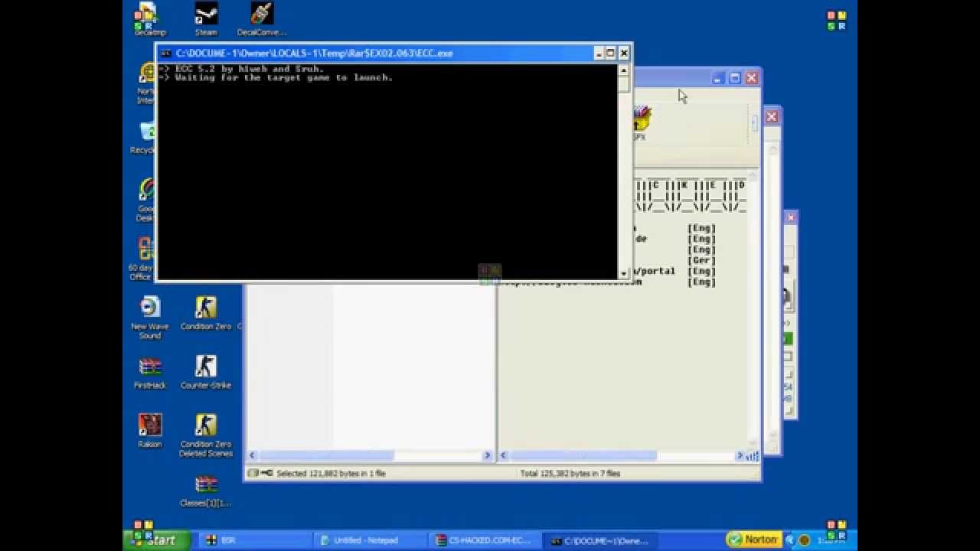This screenshot has height=551, width=980.
Task: Switch to CS-HACKED.COM-EC... WinRAR taskbar button
Action: [485, 540]
